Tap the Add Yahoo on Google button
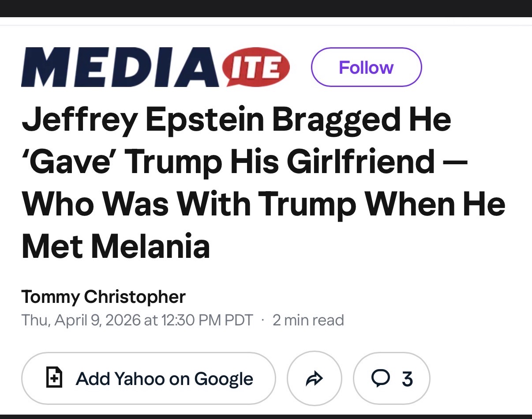This screenshot has width=532, height=419. [148, 378]
